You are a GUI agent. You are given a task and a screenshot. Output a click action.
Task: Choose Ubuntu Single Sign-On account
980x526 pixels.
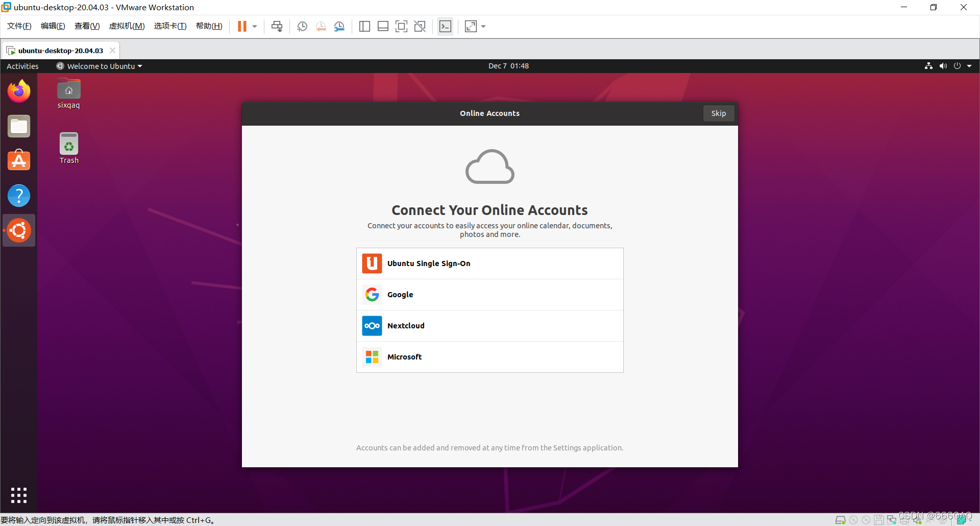pyautogui.click(x=490, y=264)
